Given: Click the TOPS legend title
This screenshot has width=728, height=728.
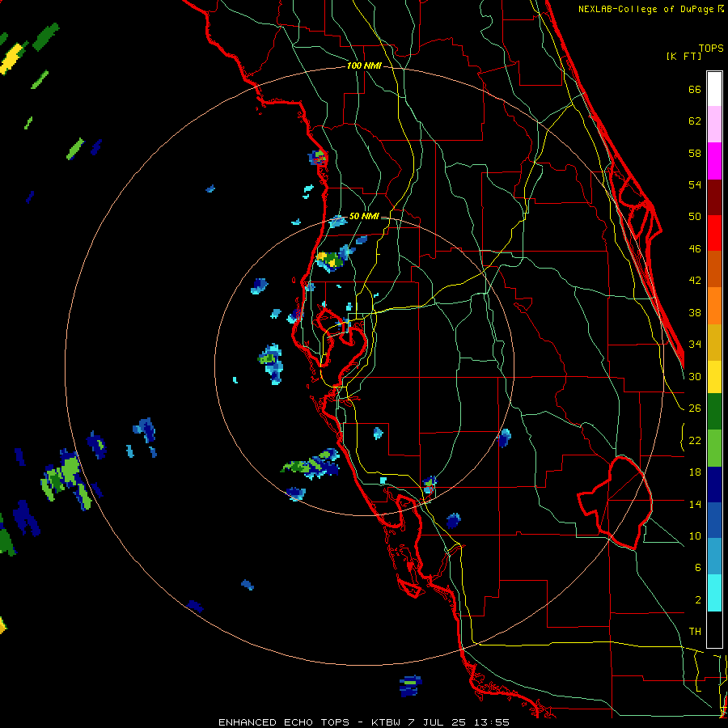Looking at the screenshot, I should click(x=711, y=49).
